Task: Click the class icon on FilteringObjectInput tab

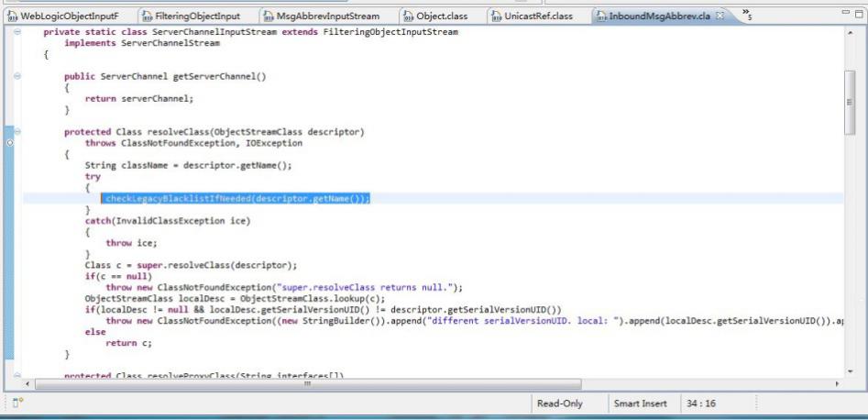Action: (x=148, y=16)
